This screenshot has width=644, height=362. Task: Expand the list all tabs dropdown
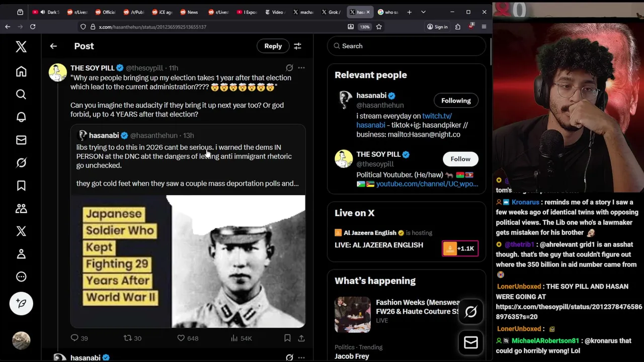[423, 12]
